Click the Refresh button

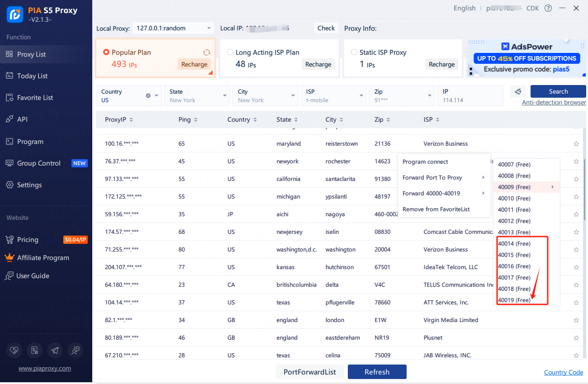[377, 372]
